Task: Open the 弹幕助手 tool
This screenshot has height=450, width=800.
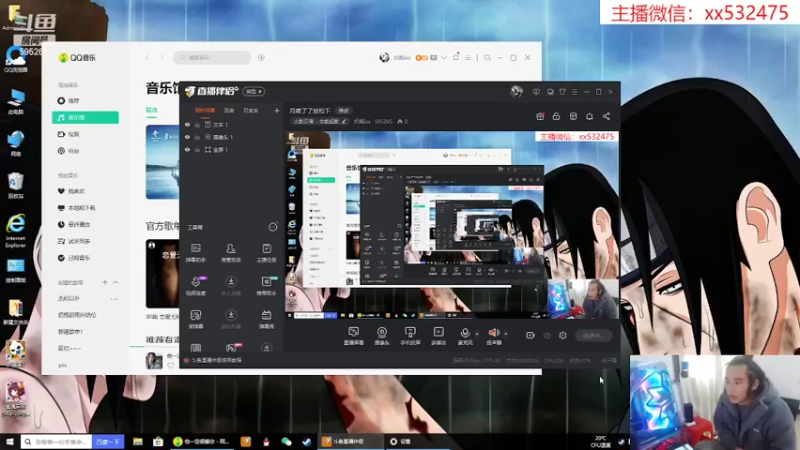Action: tap(196, 253)
